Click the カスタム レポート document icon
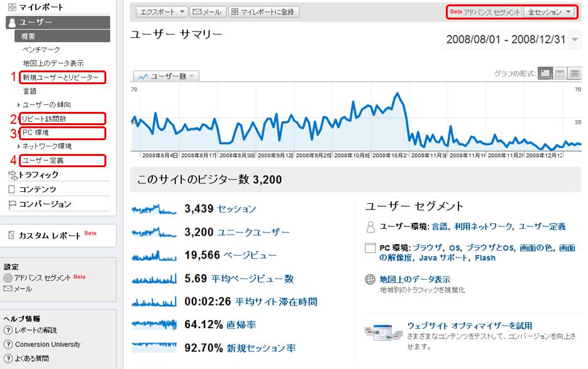The width and height of the screenshot is (588, 369). click(x=11, y=235)
